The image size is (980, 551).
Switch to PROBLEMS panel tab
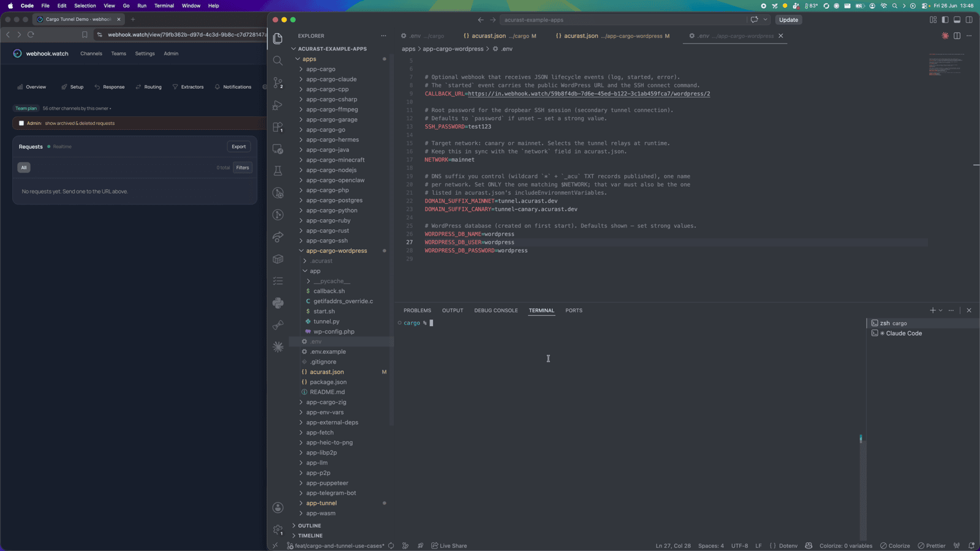coord(417,310)
